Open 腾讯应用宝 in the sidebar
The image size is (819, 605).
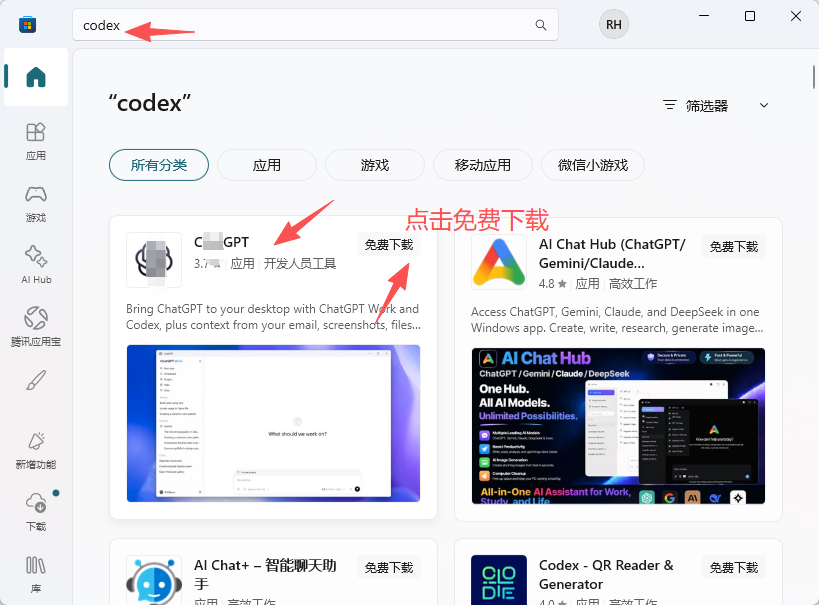click(36, 326)
